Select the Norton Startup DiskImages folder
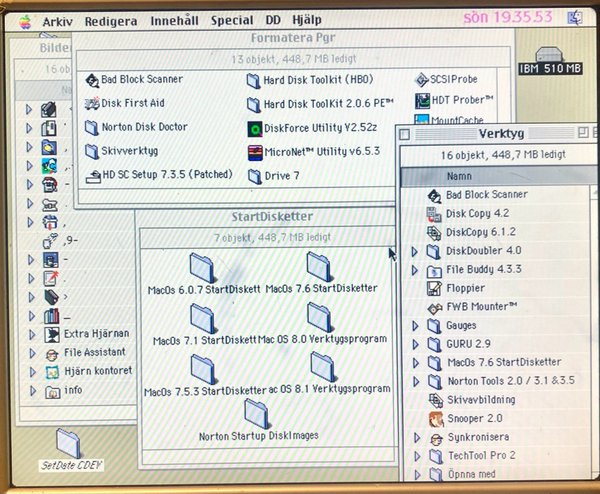The width and height of the screenshot is (600, 494). click(256, 414)
